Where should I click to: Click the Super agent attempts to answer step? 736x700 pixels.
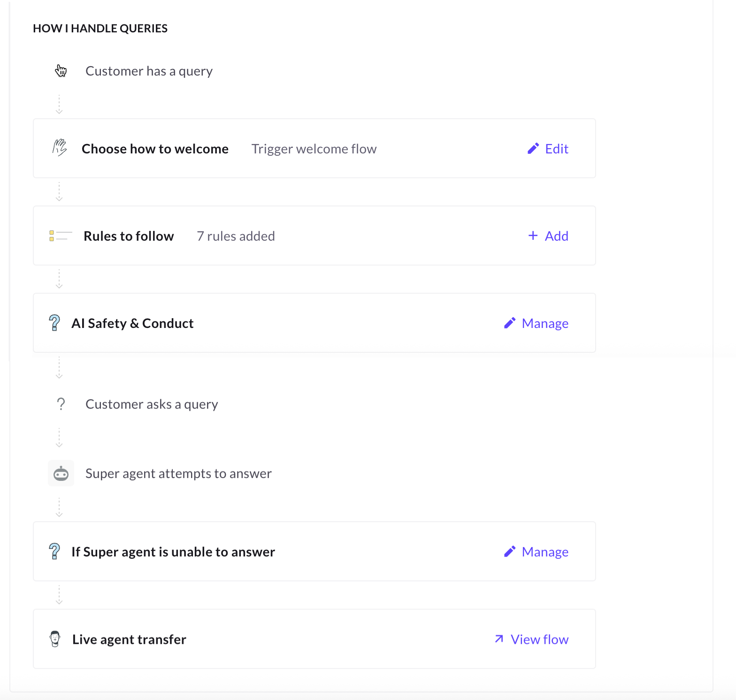point(178,473)
